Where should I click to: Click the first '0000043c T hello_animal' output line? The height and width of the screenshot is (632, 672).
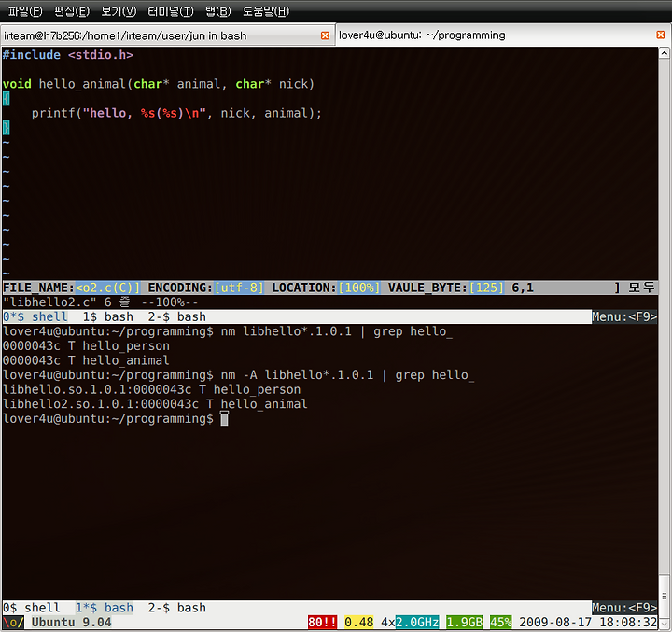[86, 360]
